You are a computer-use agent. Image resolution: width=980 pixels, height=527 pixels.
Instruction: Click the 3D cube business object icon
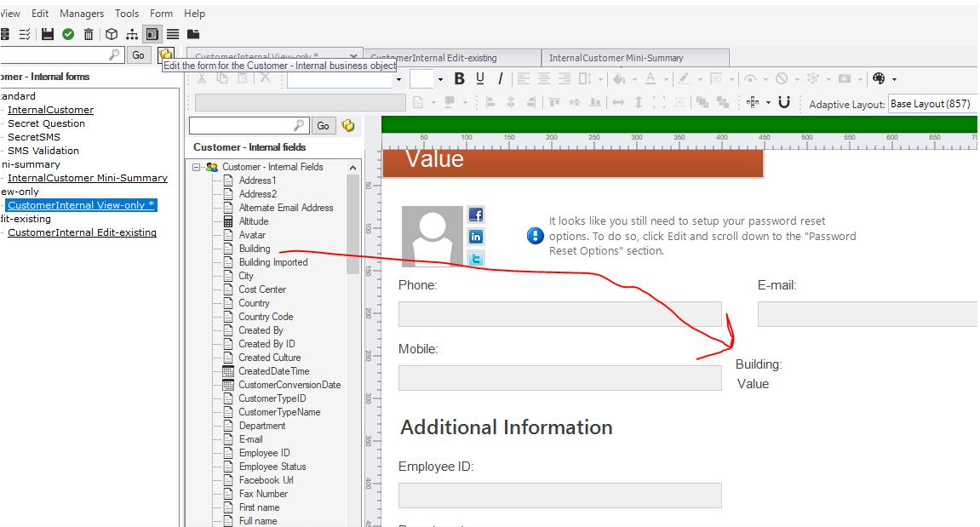click(111, 34)
